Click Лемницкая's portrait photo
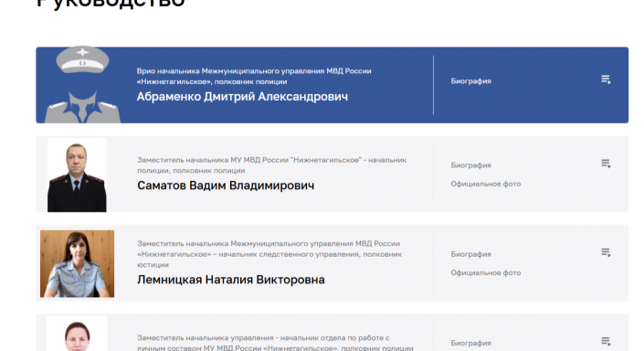This screenshot has height=351, width=644. [x=78, y=263]
